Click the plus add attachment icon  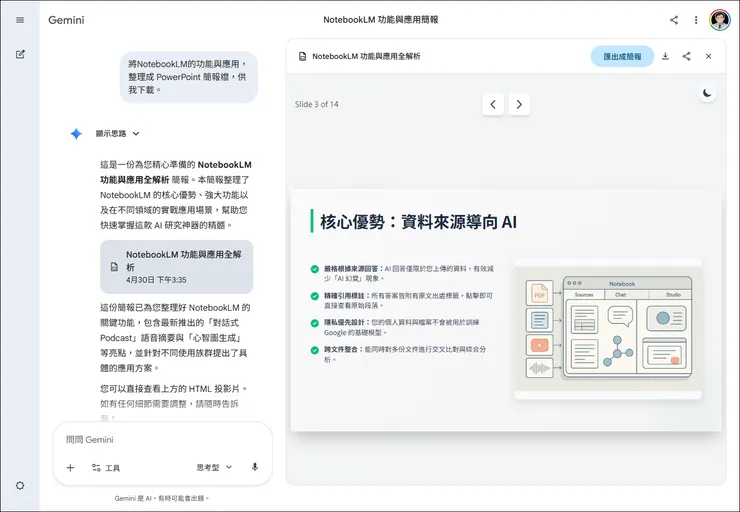point(70,468)
